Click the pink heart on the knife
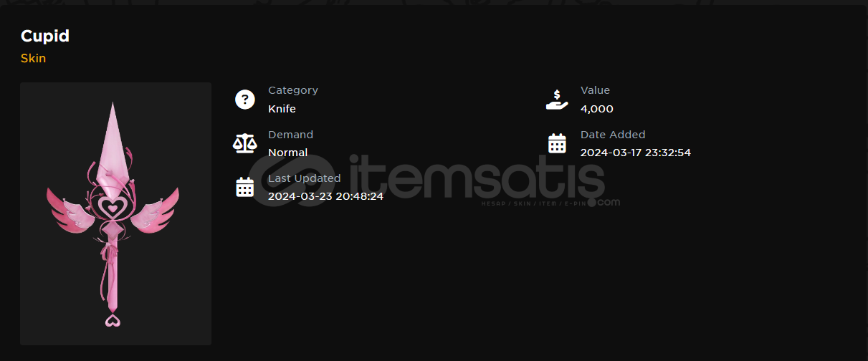 (x=112, y=207)
